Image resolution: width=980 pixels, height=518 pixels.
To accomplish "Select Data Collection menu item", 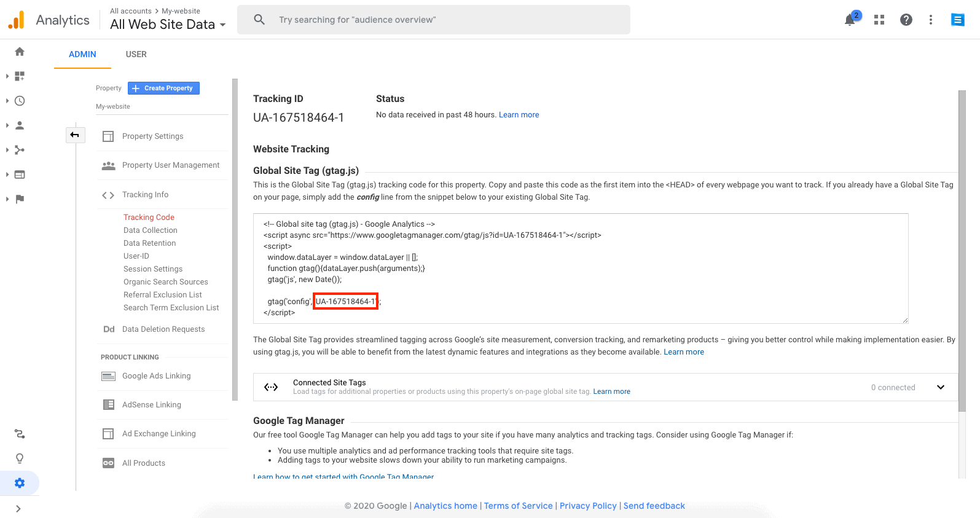I will [151, 230].
